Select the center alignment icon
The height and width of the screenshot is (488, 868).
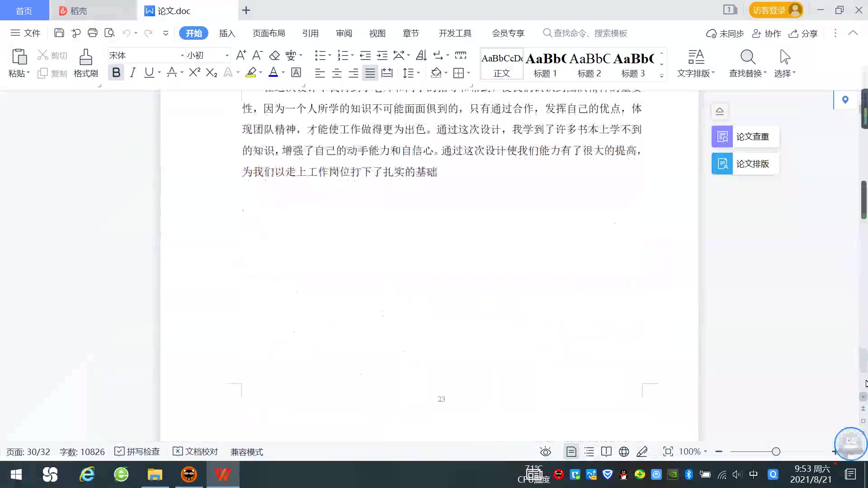[336, 73]
